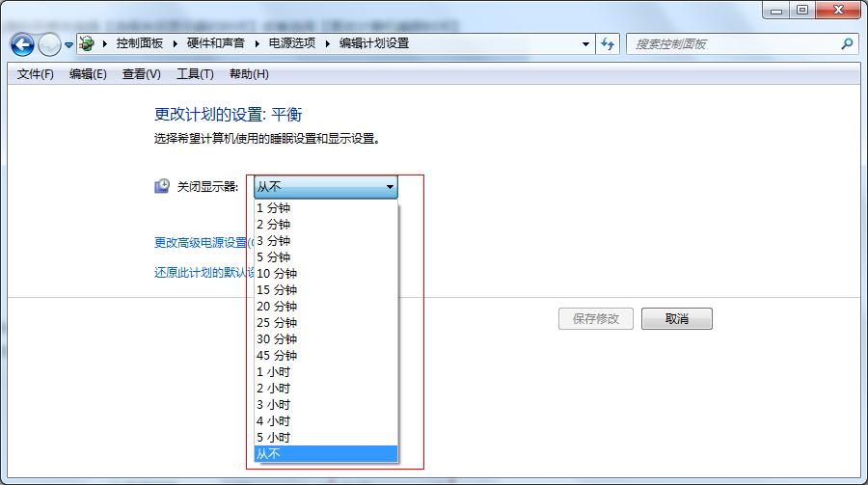Select 45 分钟 from the dropdown list

[326, 356]
